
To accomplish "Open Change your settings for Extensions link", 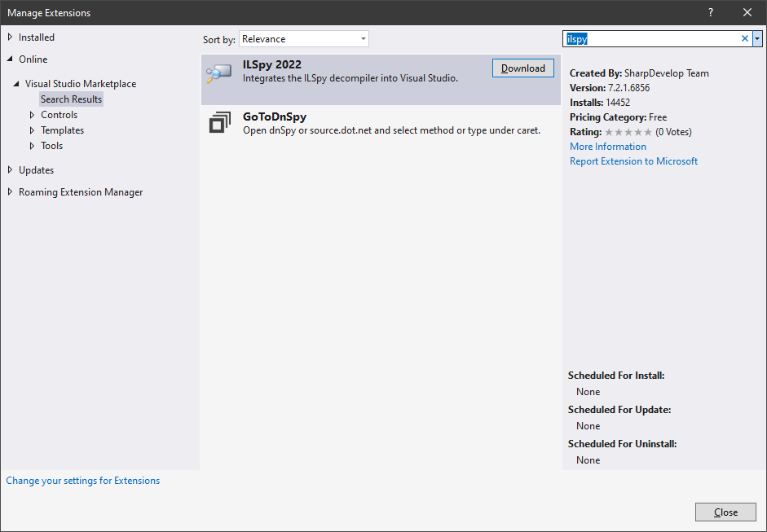I will click(82, 481).
